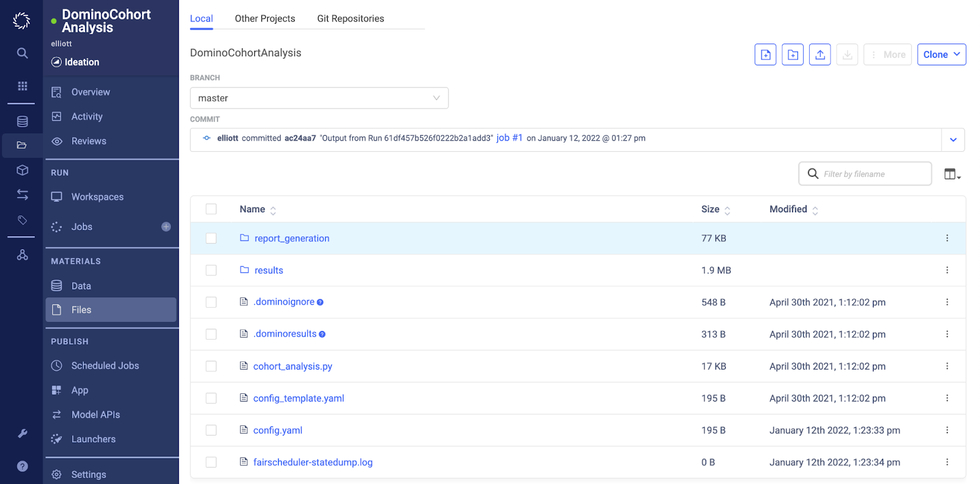This screenshot has width=980, height=484.
Task: Open the config_template.yaml file link
Action: tap(299, 398)
